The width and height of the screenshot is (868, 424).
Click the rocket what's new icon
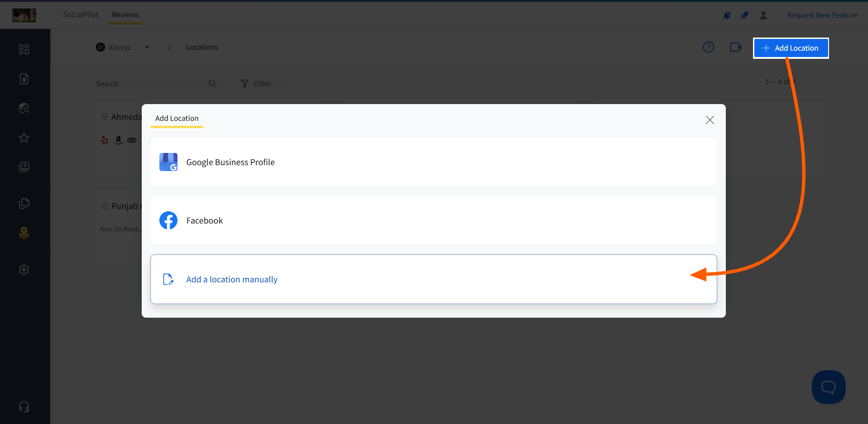pos(744,15)
